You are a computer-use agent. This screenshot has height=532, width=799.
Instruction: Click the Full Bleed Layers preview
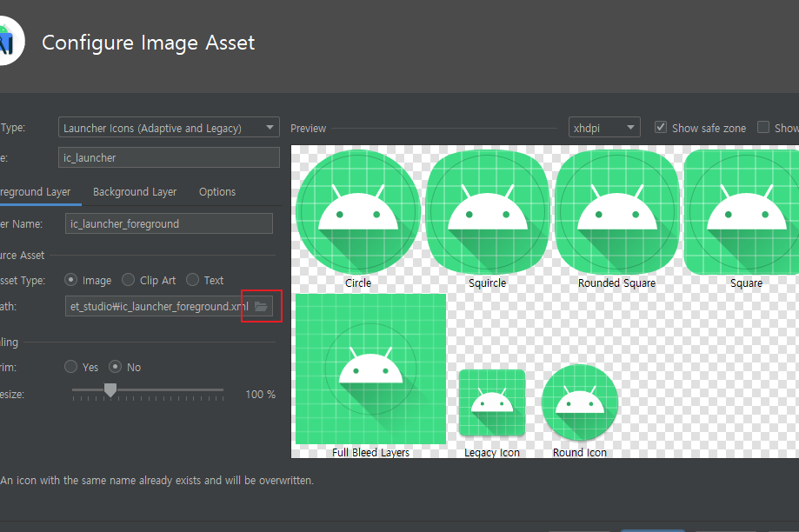370,369
